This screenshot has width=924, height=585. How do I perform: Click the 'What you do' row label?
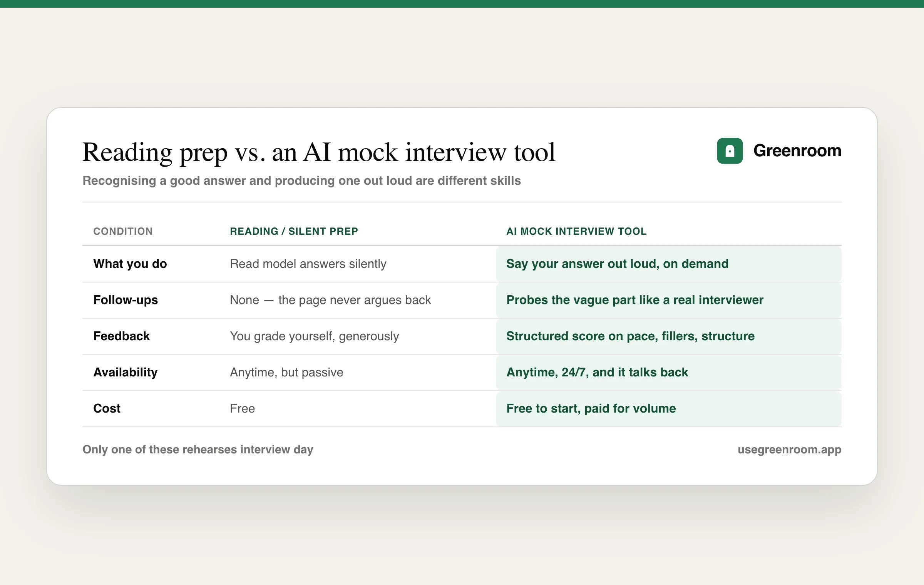pyautogui.click(x=130, y=264)
